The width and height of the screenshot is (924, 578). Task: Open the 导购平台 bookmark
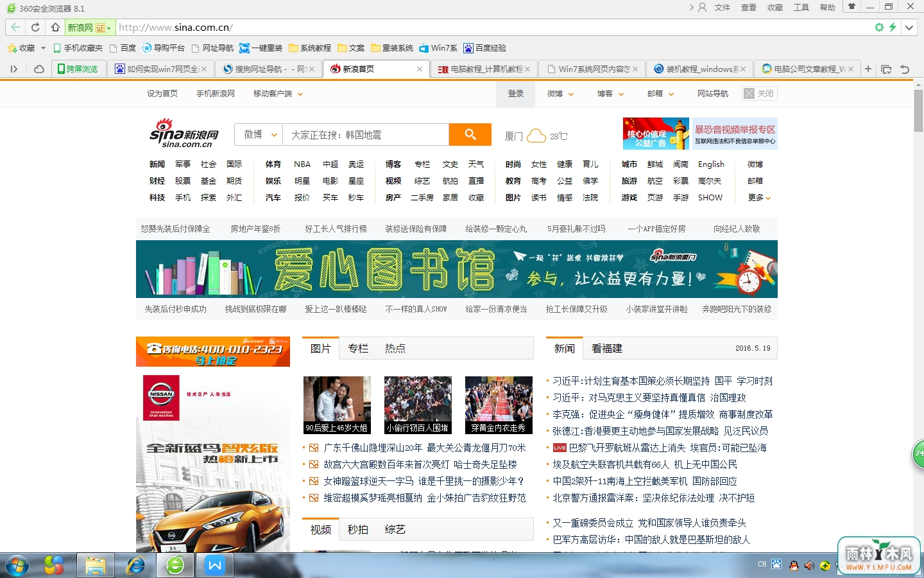click(x=163, y=48)
